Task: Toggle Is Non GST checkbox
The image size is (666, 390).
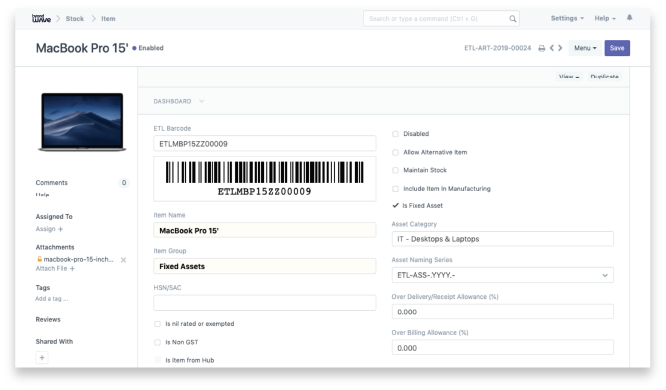Action: pyautogui.click(x=157, y=342)
